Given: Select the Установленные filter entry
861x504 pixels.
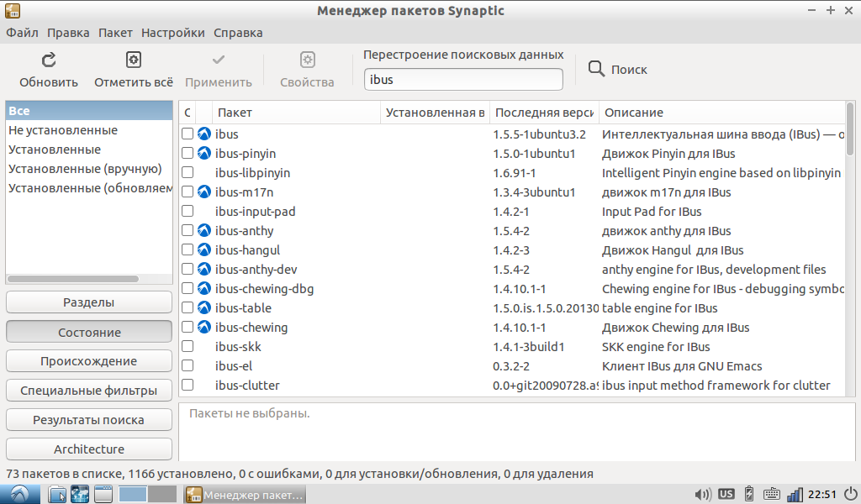Looking at the screenshot, I should pyautogui.click(x=89, y=150).
